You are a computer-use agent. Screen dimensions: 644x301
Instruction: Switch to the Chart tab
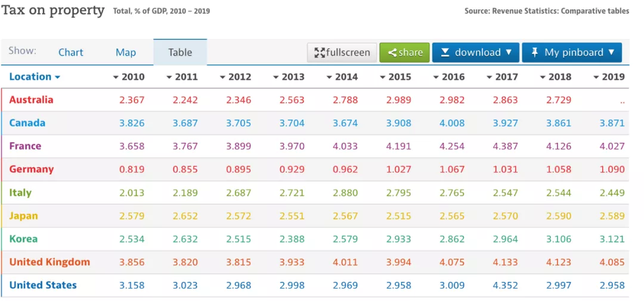(71, 53)
